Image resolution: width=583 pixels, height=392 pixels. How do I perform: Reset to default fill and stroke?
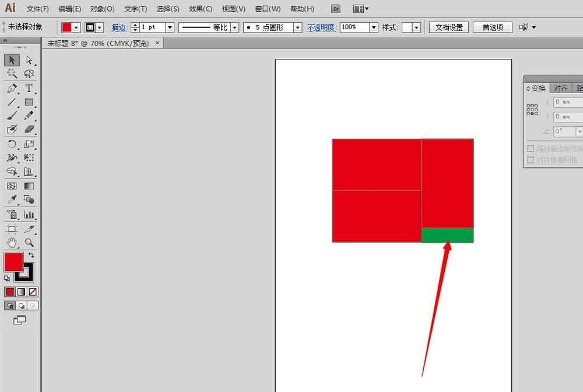[6, 278]
